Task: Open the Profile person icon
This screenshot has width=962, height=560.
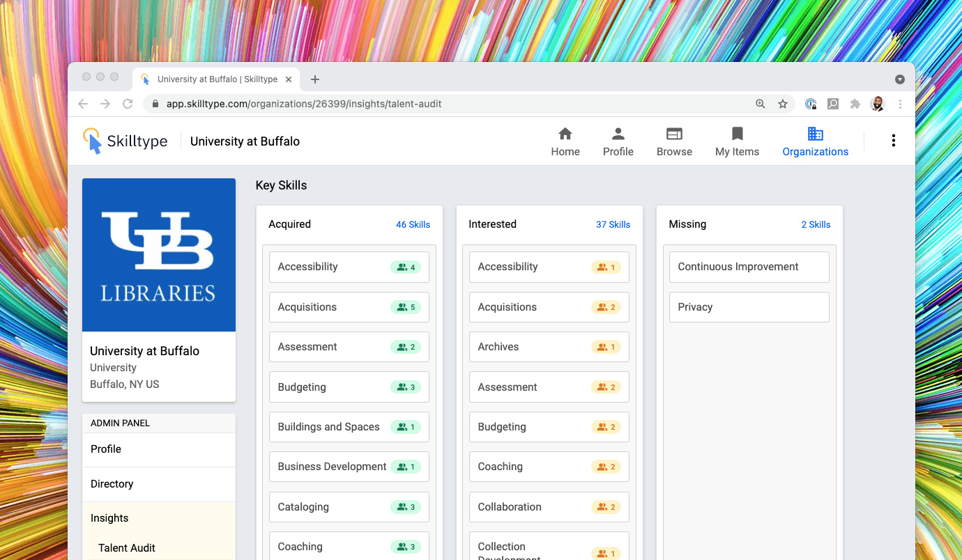Action: click(x=618, y=134)
